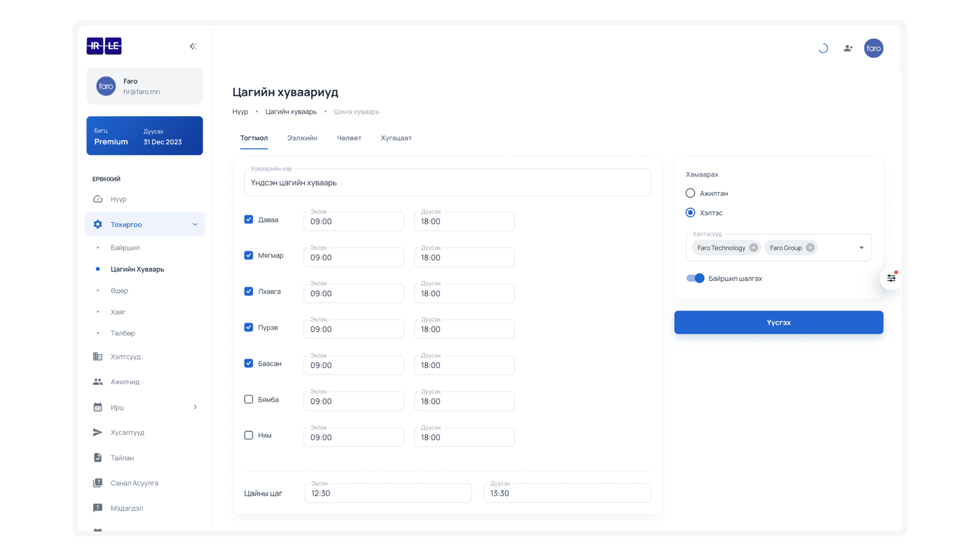Image resolution: width=980 pixels, height=558 pixels.
Task: Collapse the Тохиргоо settings submenu chevron
Action: point(194,224)
